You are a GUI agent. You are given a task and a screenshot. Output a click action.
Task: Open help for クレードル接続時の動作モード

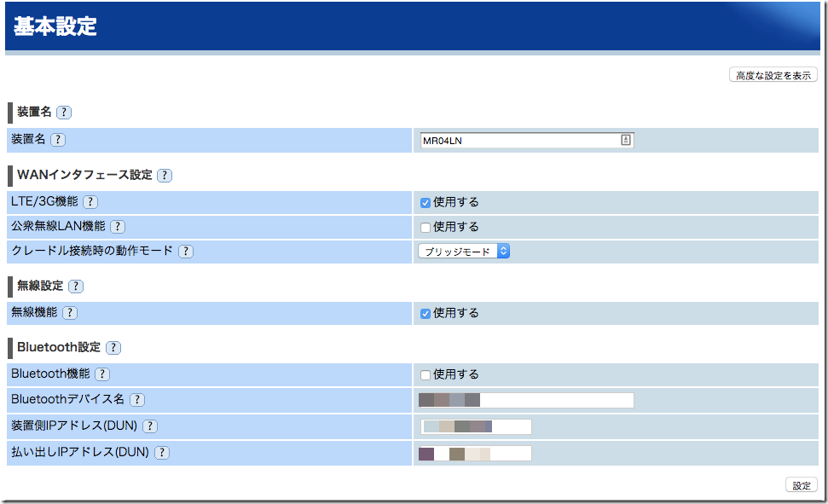tap(185, 252)
